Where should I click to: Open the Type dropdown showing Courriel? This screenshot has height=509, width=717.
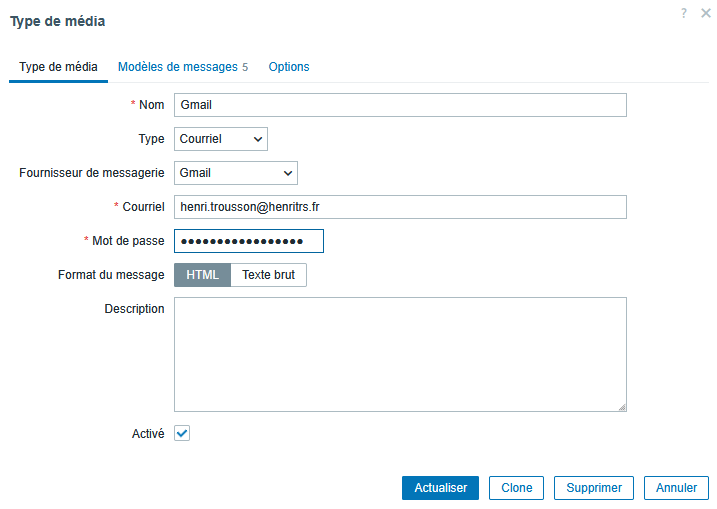pos(221,139)
